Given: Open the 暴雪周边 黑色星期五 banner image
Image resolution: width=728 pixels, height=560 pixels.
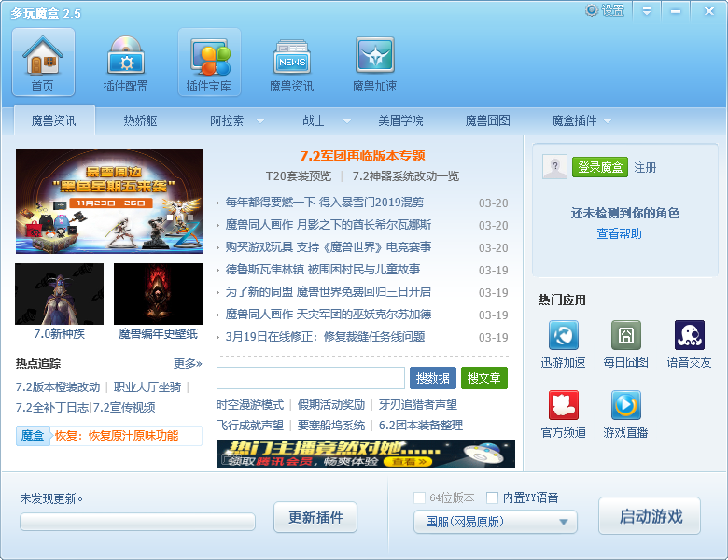Looking at the screenshot, I should click(x=109, y=202).
